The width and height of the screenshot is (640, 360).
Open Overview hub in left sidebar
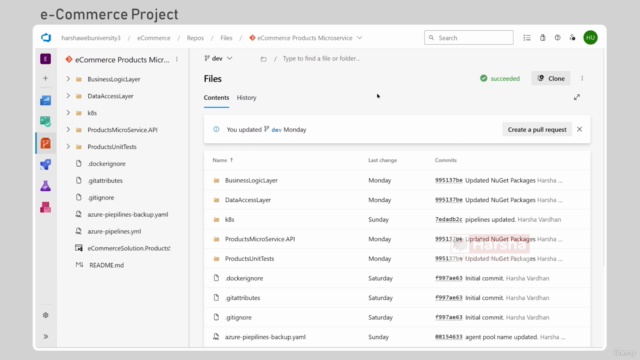pos(45,100)
